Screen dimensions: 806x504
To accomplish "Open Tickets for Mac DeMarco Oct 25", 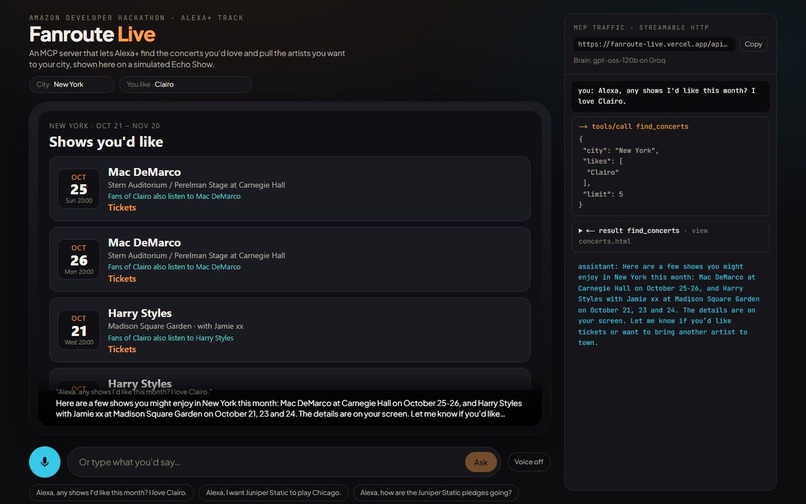I will [122, 208].
